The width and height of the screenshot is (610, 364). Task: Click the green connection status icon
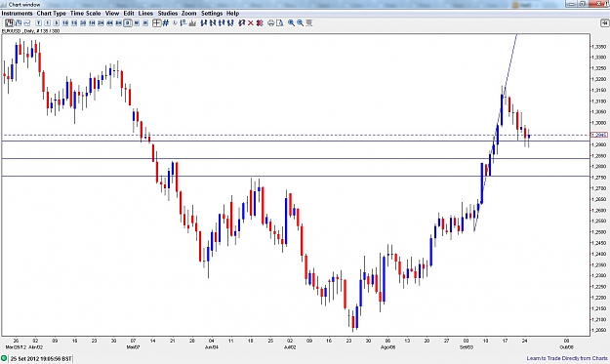tap(4, 358)
